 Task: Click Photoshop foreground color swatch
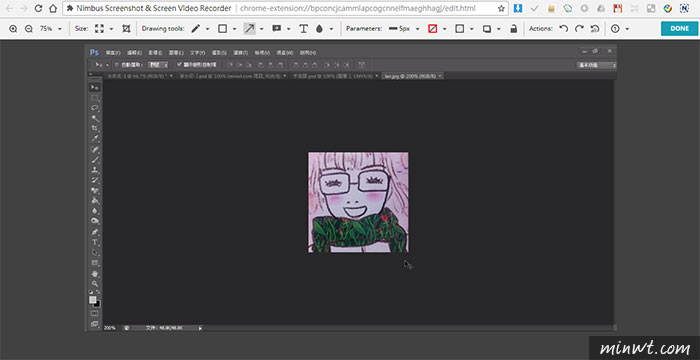pos(92,300)
